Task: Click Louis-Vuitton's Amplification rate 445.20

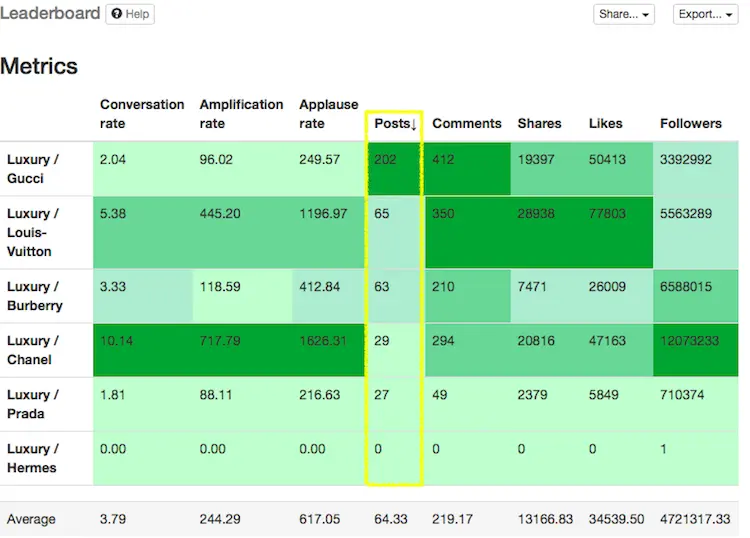Action: pyautogui.click(x=220, y=213)
